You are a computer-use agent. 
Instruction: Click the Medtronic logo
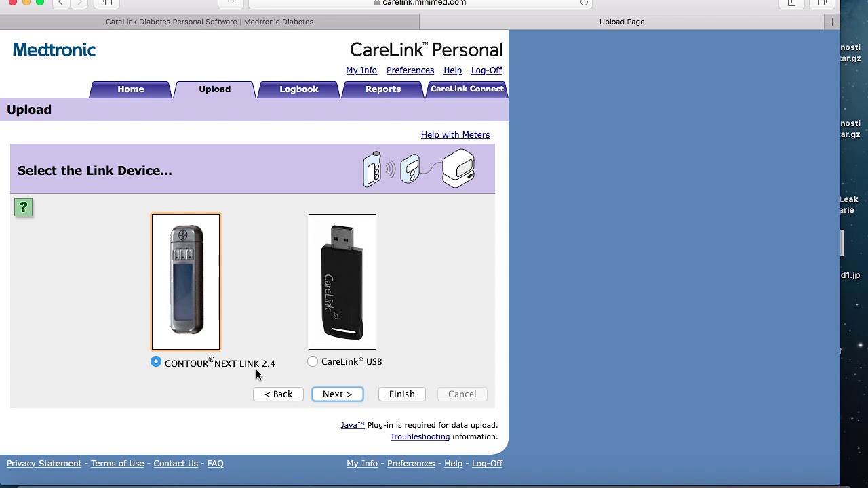click(54, 50)
